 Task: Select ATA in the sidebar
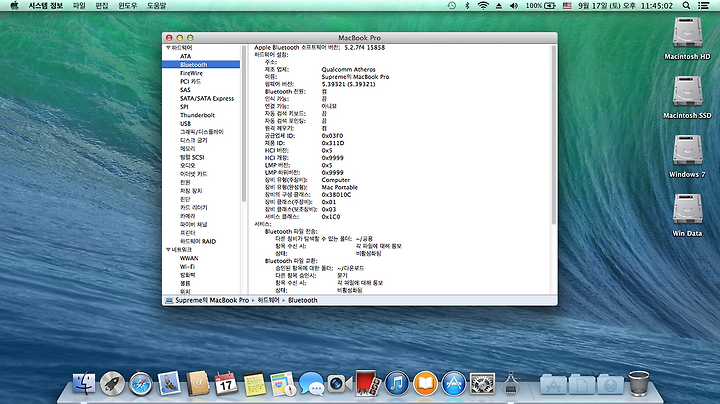(x=185, y=56)
